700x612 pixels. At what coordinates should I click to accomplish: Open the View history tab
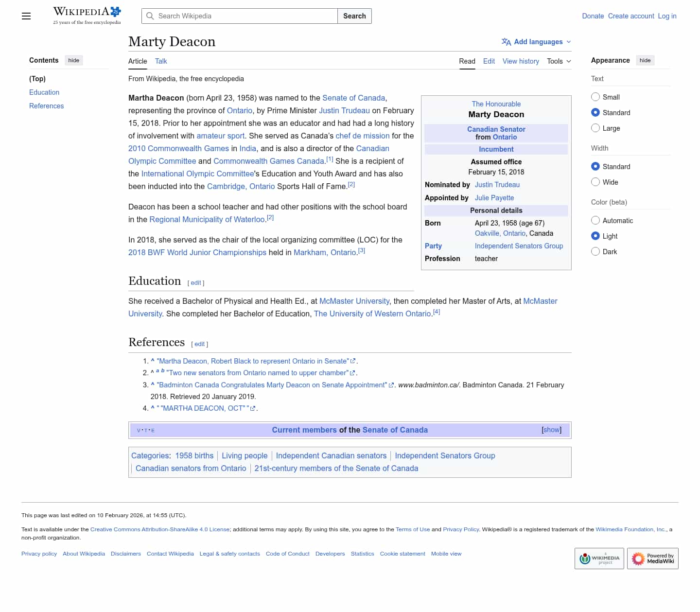[521, 61]
